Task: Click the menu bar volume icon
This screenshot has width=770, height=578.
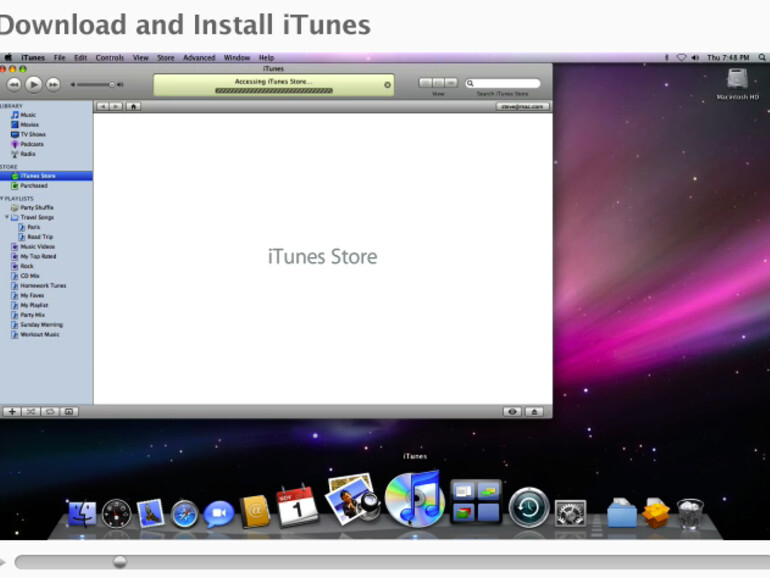Action: 695,57
